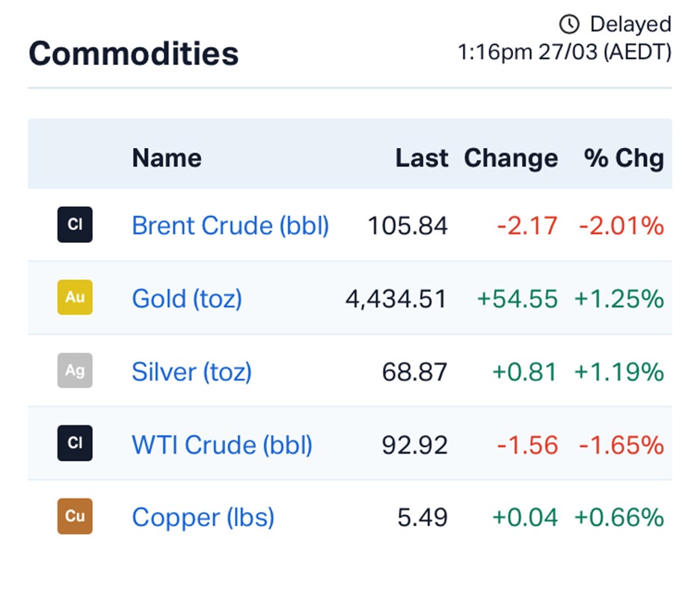Open the WTI Crude (bbl) link

click(x=222, y=445)
